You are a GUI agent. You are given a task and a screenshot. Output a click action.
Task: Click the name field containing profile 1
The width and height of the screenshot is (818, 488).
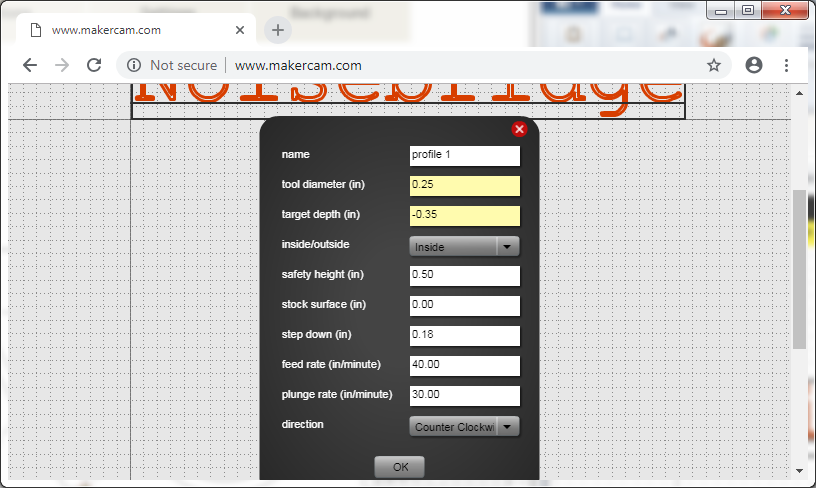465,155
